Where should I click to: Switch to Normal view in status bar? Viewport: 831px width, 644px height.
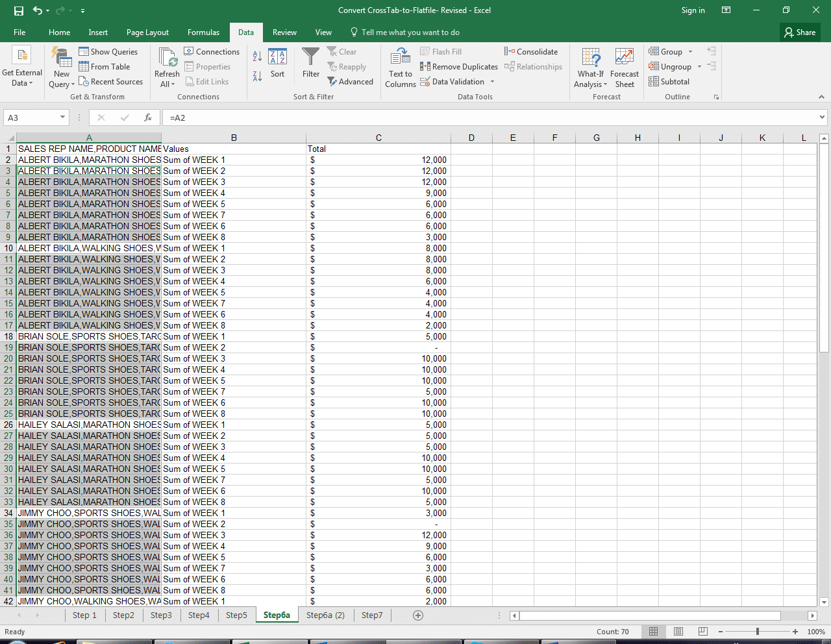[x=654, y=632]
